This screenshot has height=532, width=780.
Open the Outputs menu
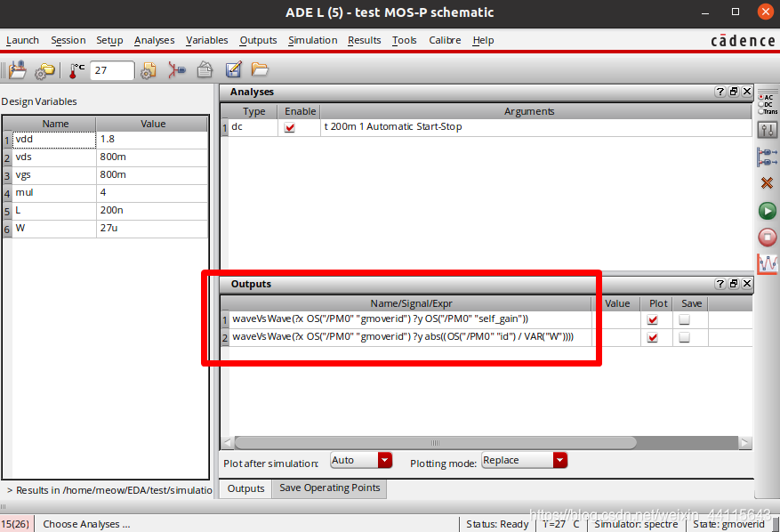258,40
